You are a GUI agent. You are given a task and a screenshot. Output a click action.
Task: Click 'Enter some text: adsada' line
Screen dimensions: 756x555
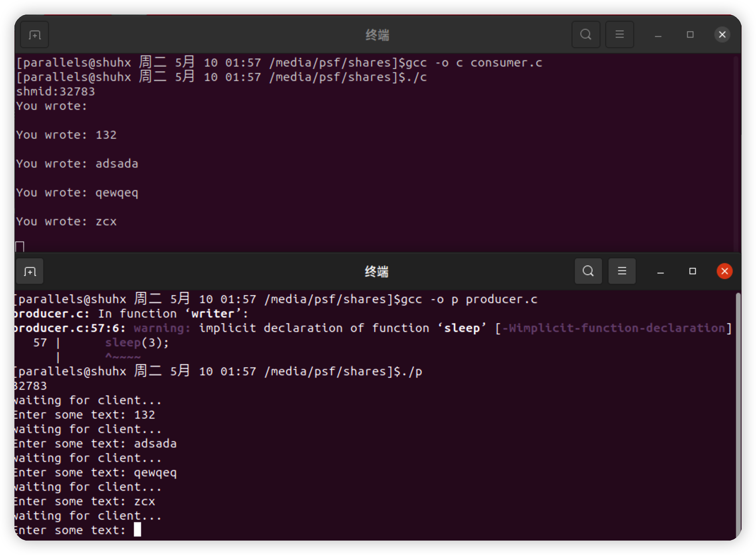tap(95, 444)
